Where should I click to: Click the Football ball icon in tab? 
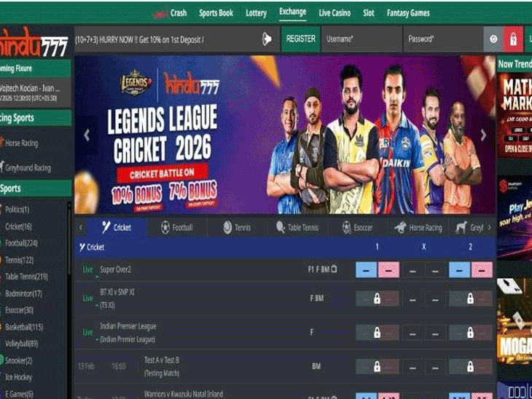click(165, 227)
